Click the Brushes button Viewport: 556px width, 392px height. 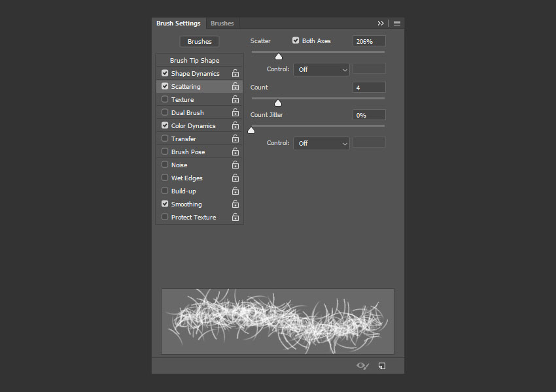click(200, 41)
